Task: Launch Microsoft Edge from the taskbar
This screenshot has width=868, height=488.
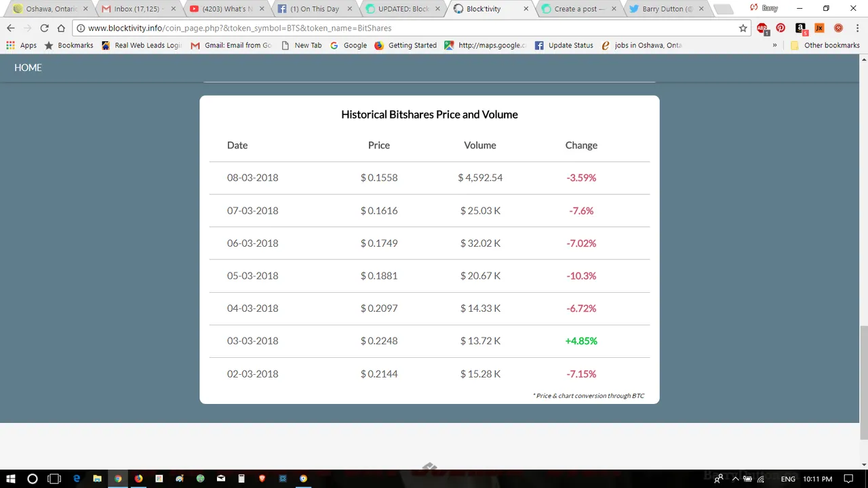Action: pos(77,479)
